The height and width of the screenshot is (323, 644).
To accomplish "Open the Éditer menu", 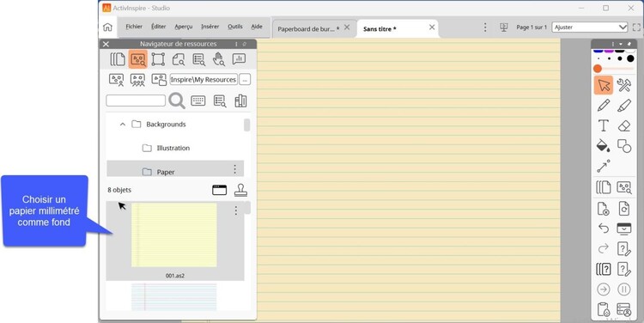I will (x=159, y=27).
